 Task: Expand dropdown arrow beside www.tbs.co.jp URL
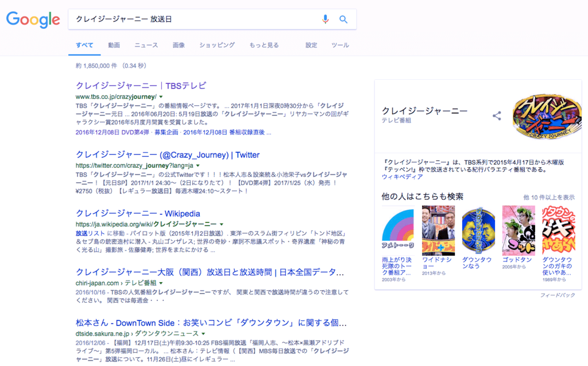[x=161, y=97]
